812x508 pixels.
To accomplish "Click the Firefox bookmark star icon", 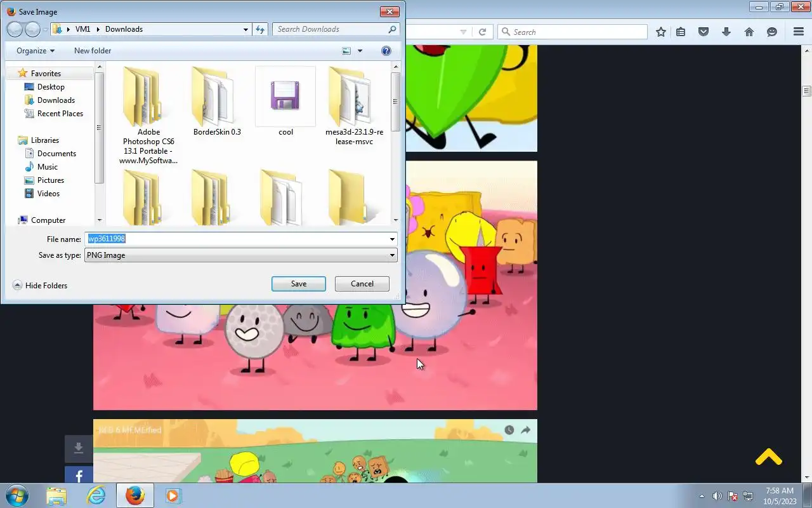I will point(661,32).
